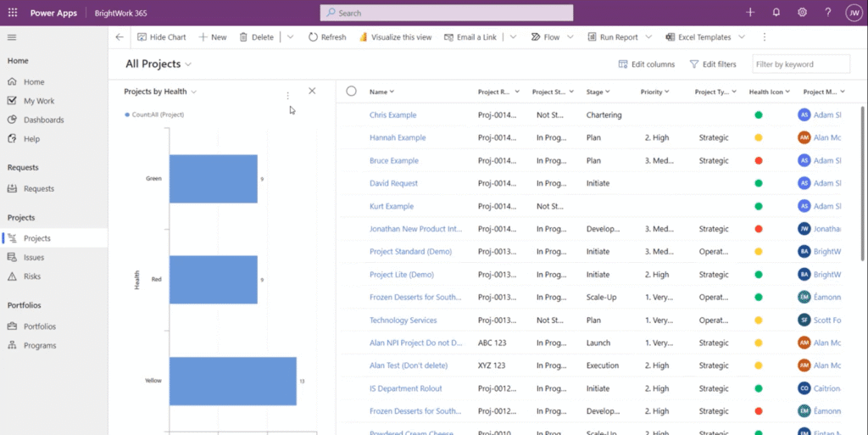Click the Filter by keyword field
This screenshot has width=868, height=435.
point(800,64)
